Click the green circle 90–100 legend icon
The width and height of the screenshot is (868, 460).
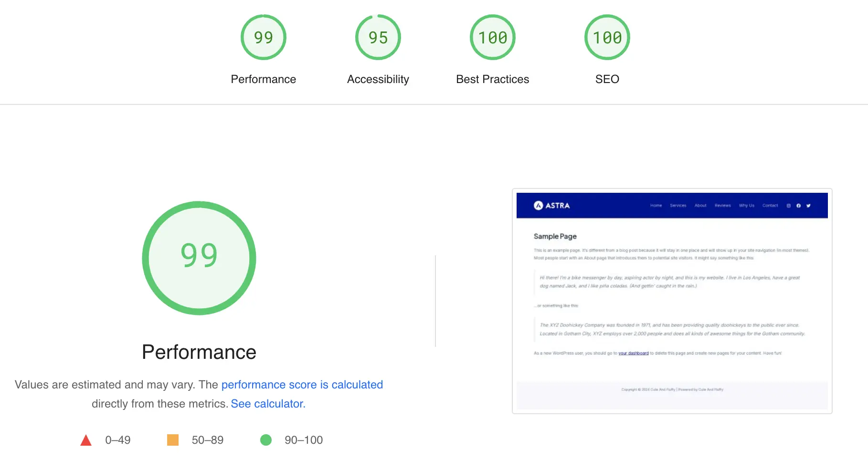pyautogui.click(x=266, y=440)
